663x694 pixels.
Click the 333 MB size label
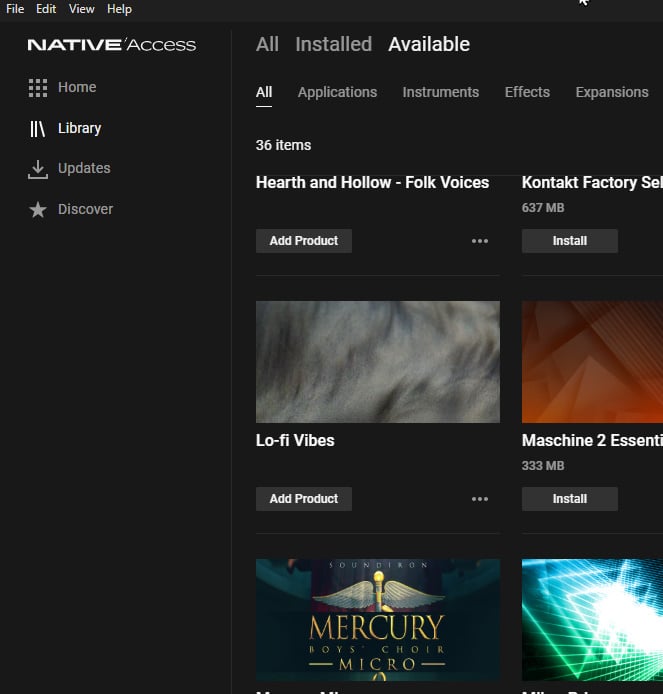[x=543, y=466]
